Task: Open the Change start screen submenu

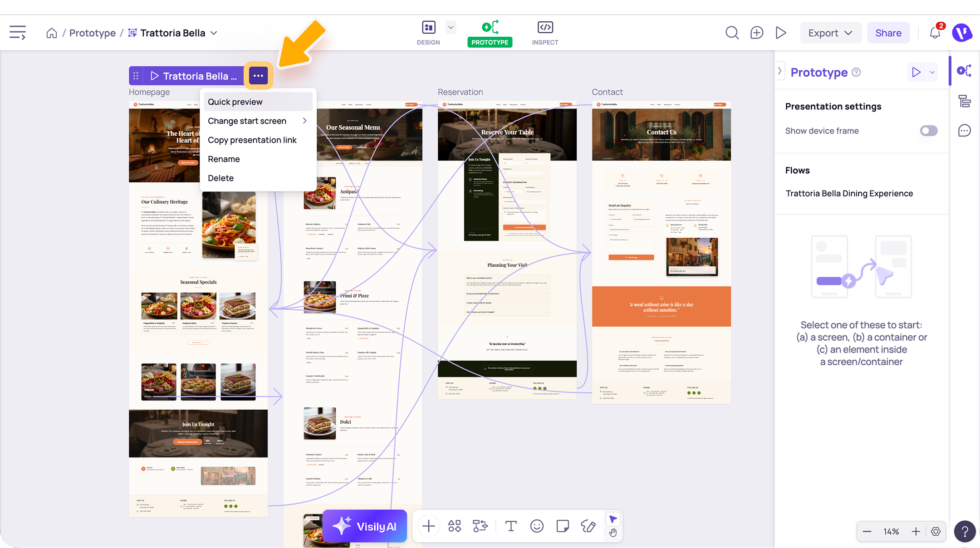Action: (258, 121)
